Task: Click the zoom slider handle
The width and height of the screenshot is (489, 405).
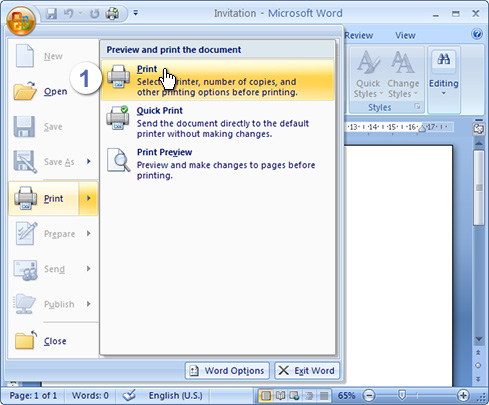Action: coord(402,395)
